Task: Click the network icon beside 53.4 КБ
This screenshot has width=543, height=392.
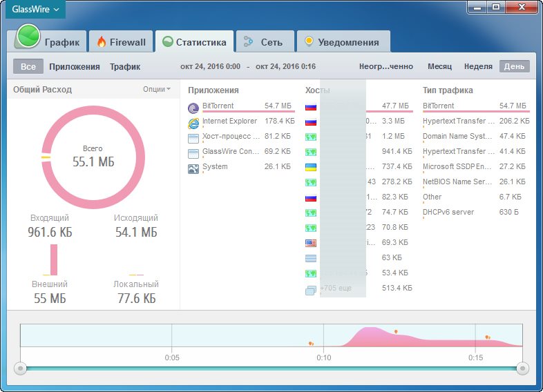Action: 311,274
